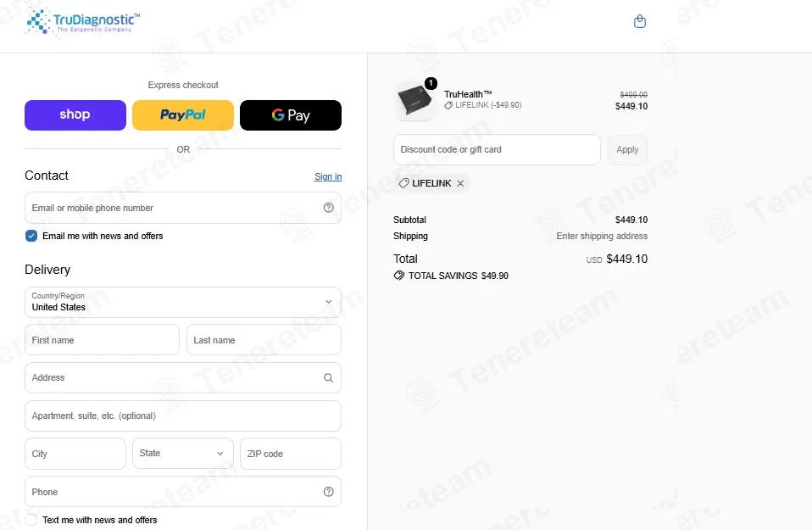Choose PayPal express checkout
The image size is (812, 530).
pyautogui.click(x=183, y=115)
